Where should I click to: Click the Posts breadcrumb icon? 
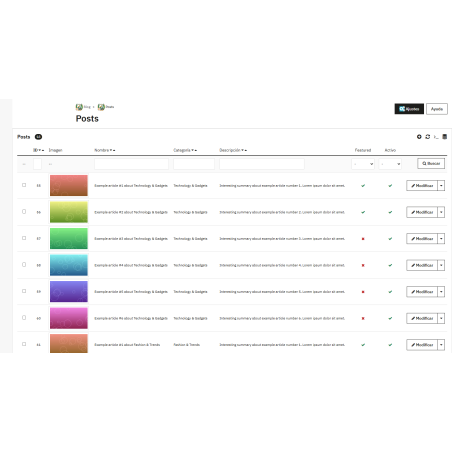(x=101, y=107)
